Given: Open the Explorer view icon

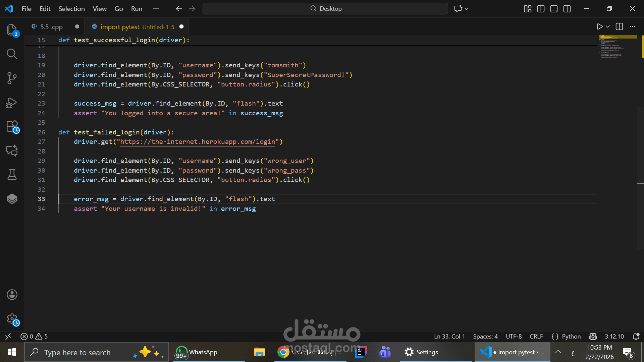Looking at the screenshot, I should pyautogui.click(x=12, y=30).
